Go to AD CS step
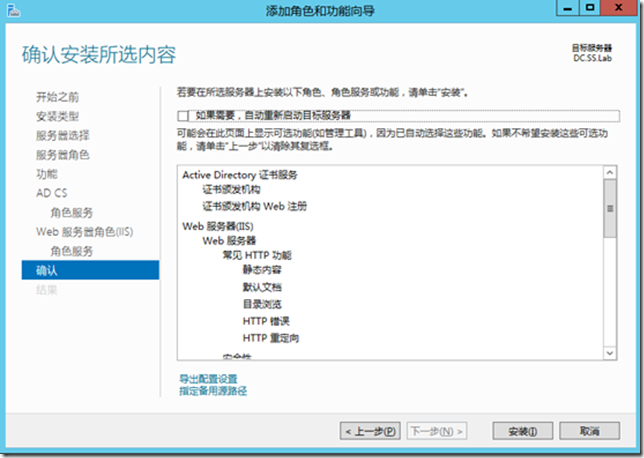The image size is (644, 458). pyautogui.click(x=52, y=193)
